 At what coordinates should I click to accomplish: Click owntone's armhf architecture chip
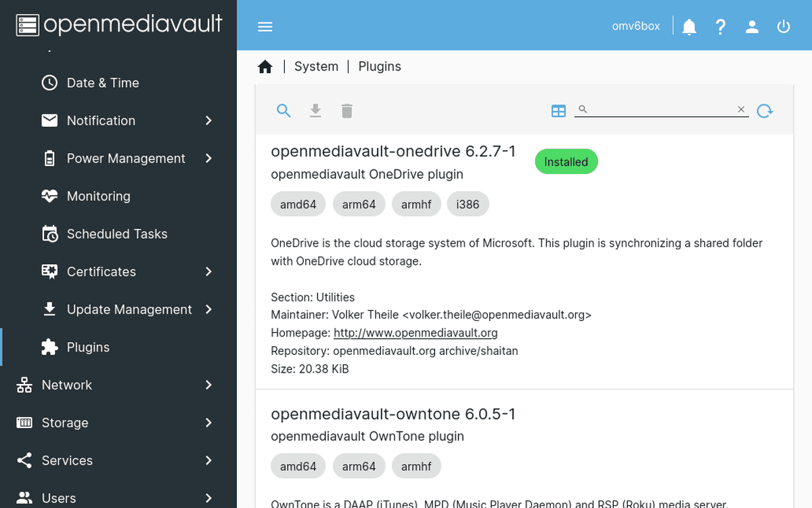coord(416,466)
